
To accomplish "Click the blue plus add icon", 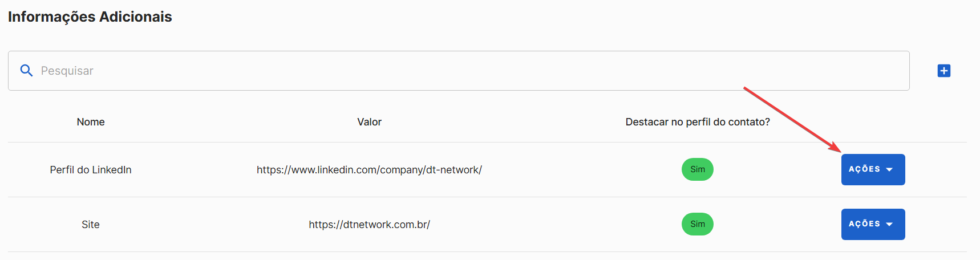I will click(944, 71).
